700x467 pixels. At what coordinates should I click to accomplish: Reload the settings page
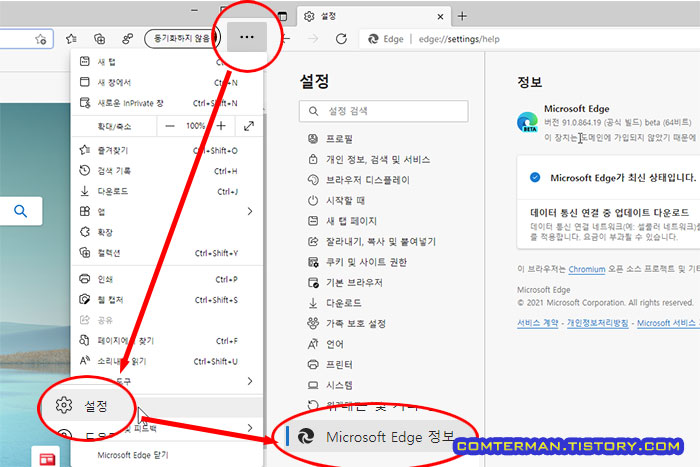(341, 39)
